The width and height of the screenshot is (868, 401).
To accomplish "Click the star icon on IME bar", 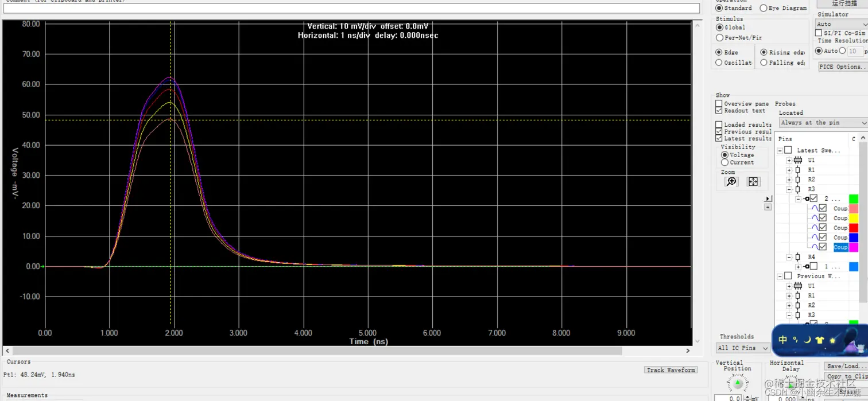I will click(x=832, y=341).
